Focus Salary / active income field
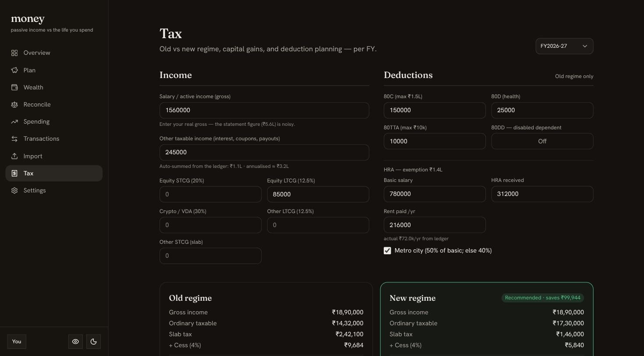Viewport: 644px width, 356px height. pos(264,110)
